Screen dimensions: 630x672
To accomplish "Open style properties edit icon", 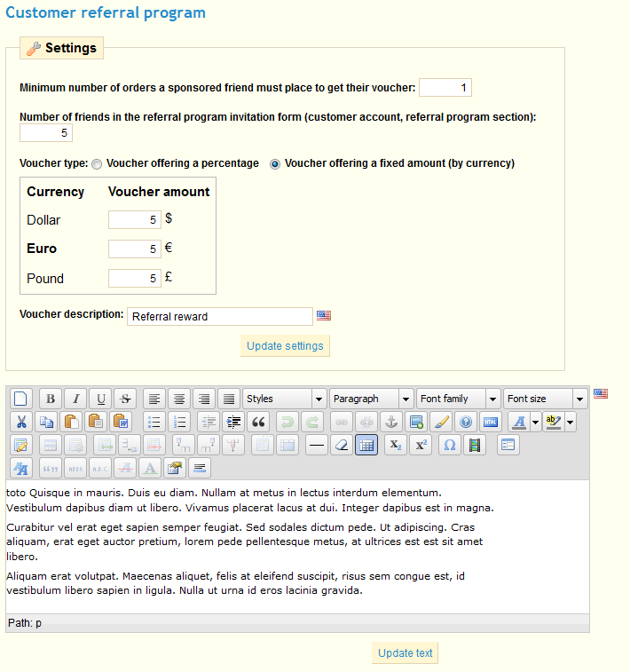I will point(20,445).
